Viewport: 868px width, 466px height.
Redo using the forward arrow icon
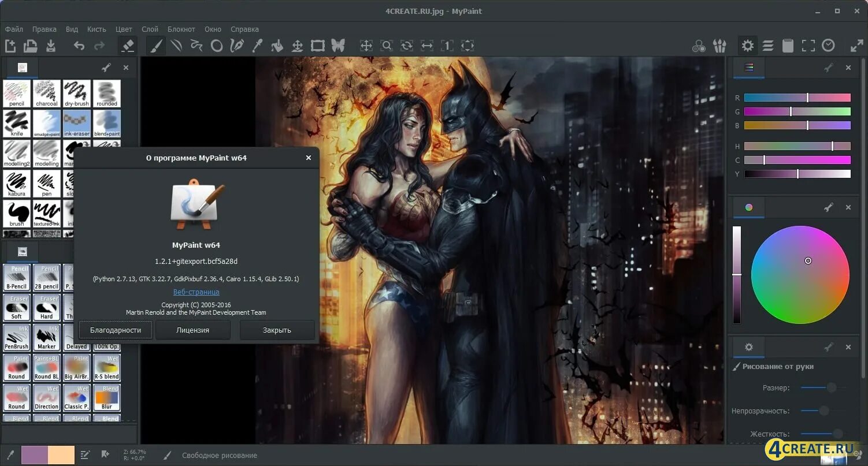(x=99, y=46)
